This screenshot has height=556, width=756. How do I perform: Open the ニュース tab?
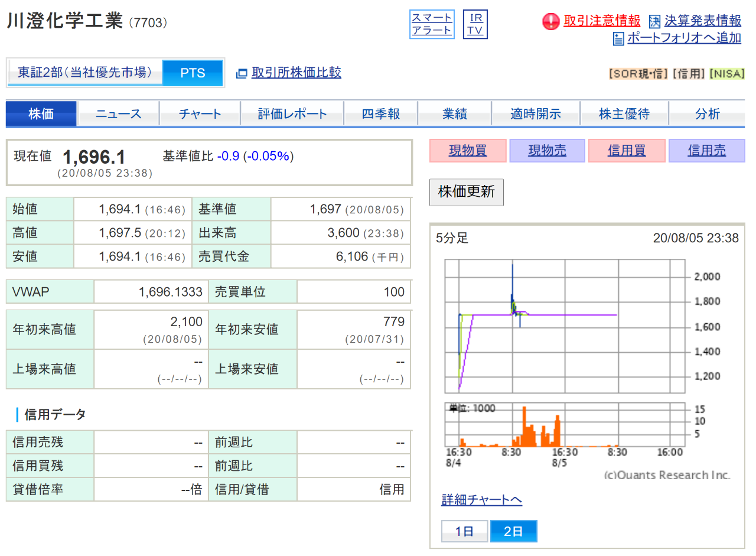[x=118, y=114]
